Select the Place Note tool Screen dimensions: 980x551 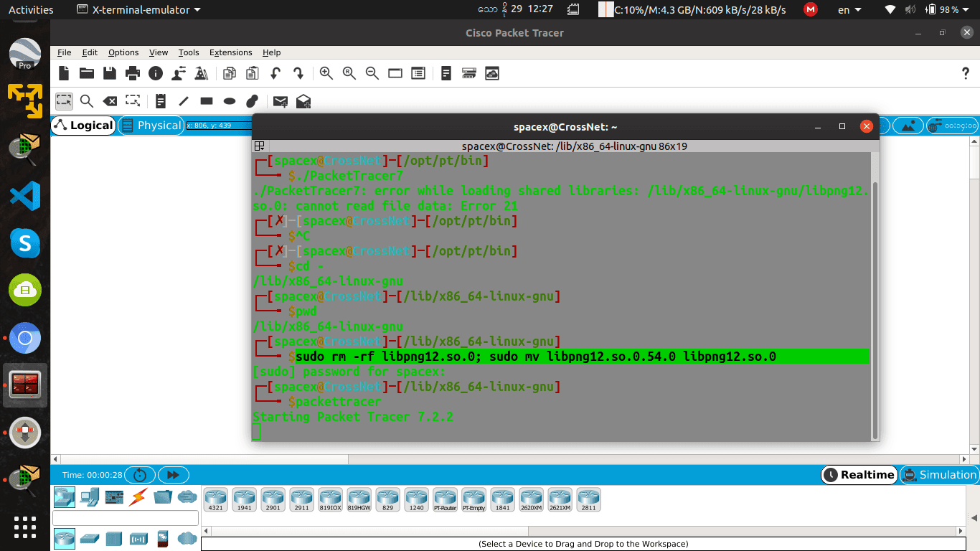pos(161,101)
